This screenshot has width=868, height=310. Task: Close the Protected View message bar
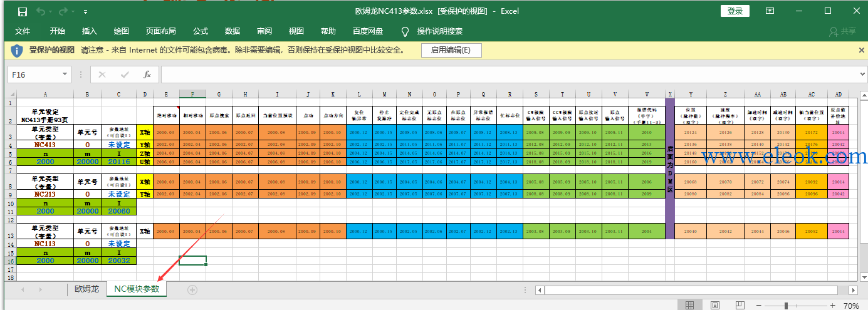tap(861, 50)
